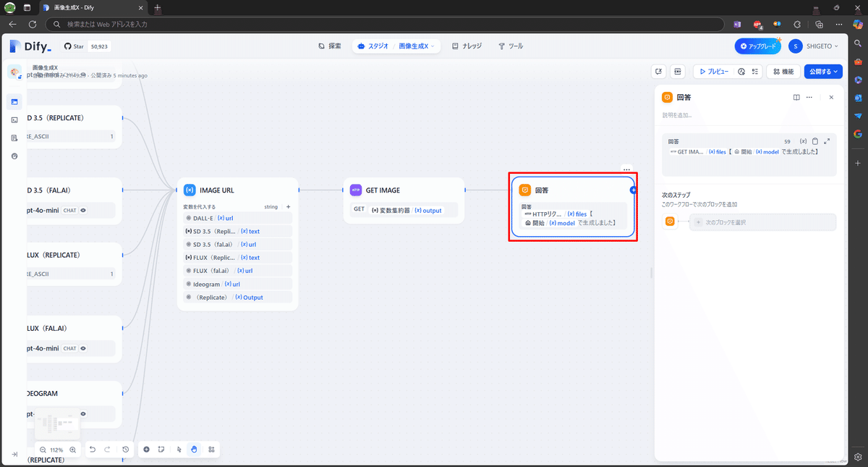Open the SHIGETO account menu
This screenshot has width=868, height=467.
pyautogui.click(x=815, y=46)
